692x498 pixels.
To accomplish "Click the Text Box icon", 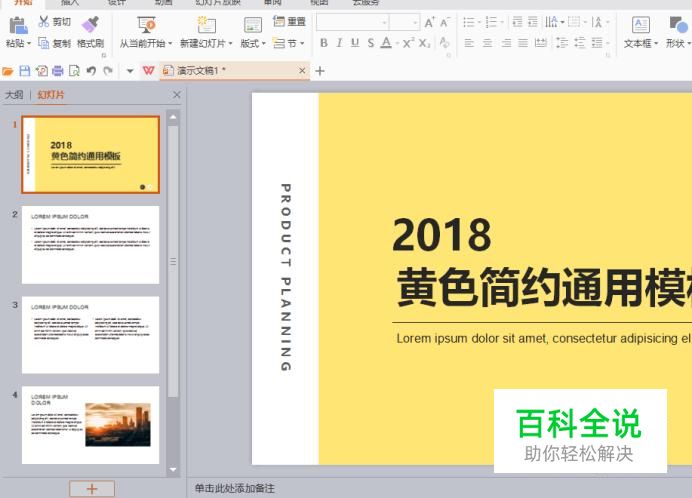I will 640,25.
